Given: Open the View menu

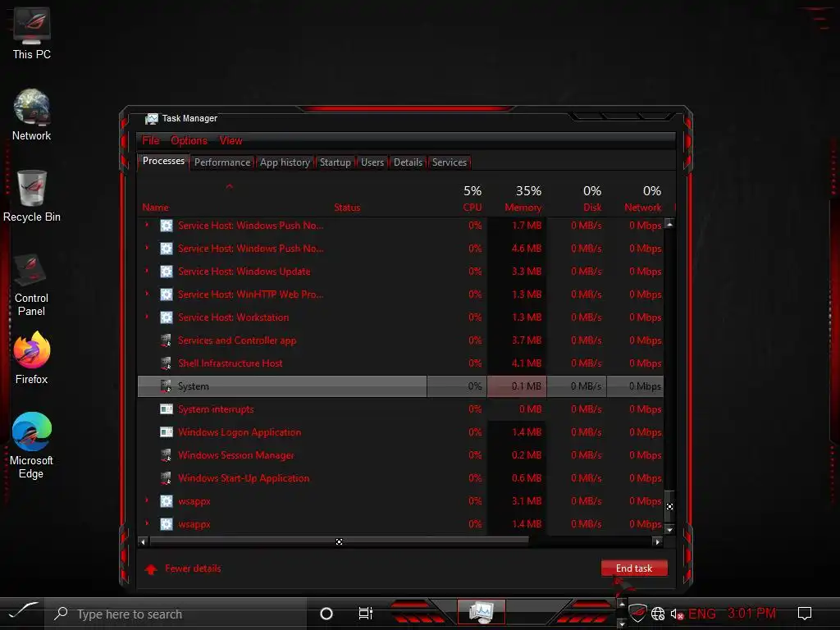Looking at the screenshot, I should coord(231,141).
